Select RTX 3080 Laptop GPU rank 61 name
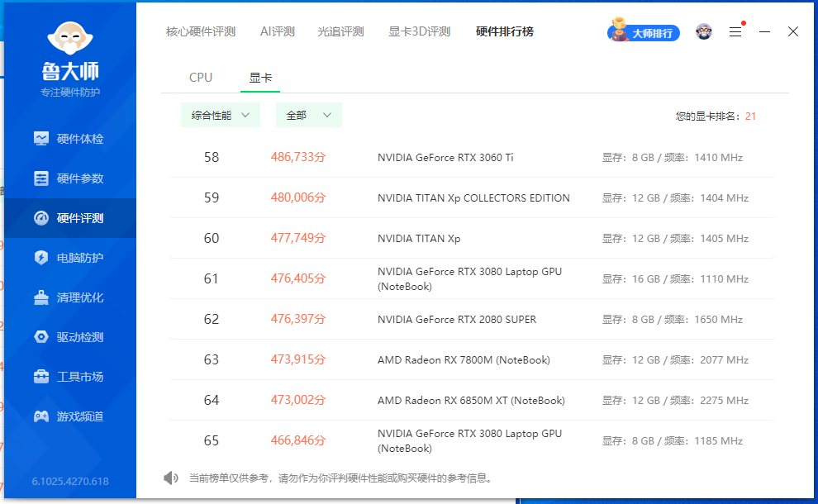 (469, 278)
